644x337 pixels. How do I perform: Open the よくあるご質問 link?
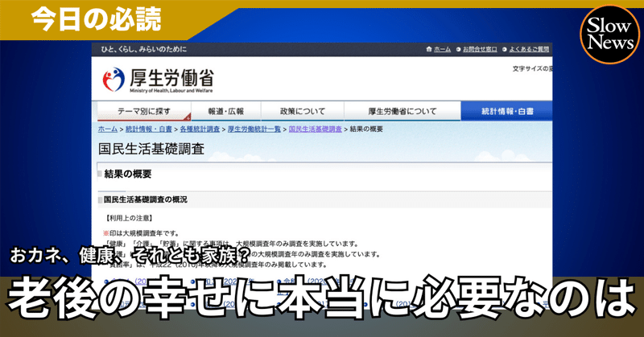coord(529,49)
